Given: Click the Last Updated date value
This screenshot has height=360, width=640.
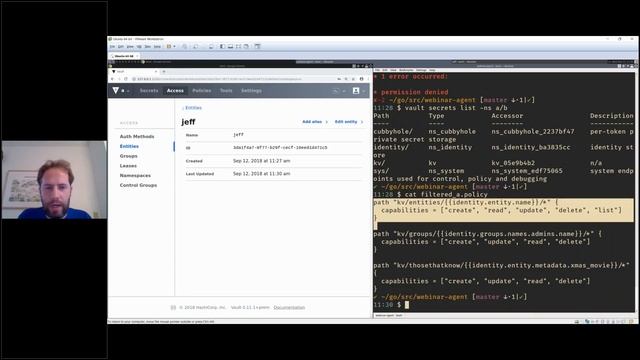Looking at the screenshot, I should [x=262, y=173].
